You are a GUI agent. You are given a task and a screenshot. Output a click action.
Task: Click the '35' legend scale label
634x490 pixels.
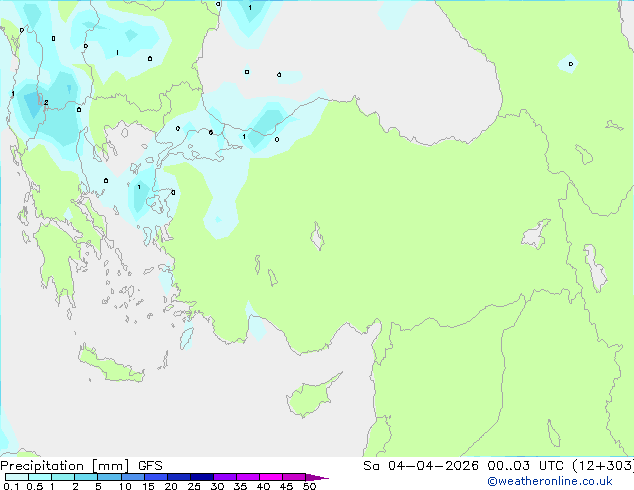[240, 486]
